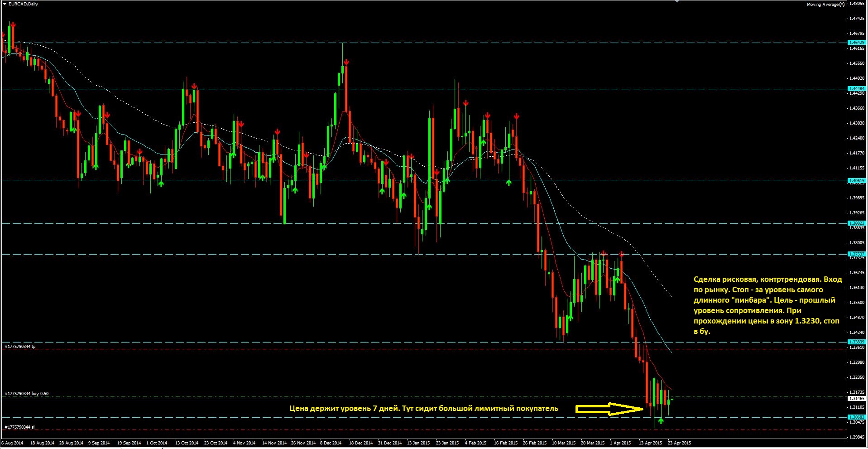This screenshot has height=449, width=868.
Task: Click the red down arrow at December 2014 peak
Action: [346, 62]
